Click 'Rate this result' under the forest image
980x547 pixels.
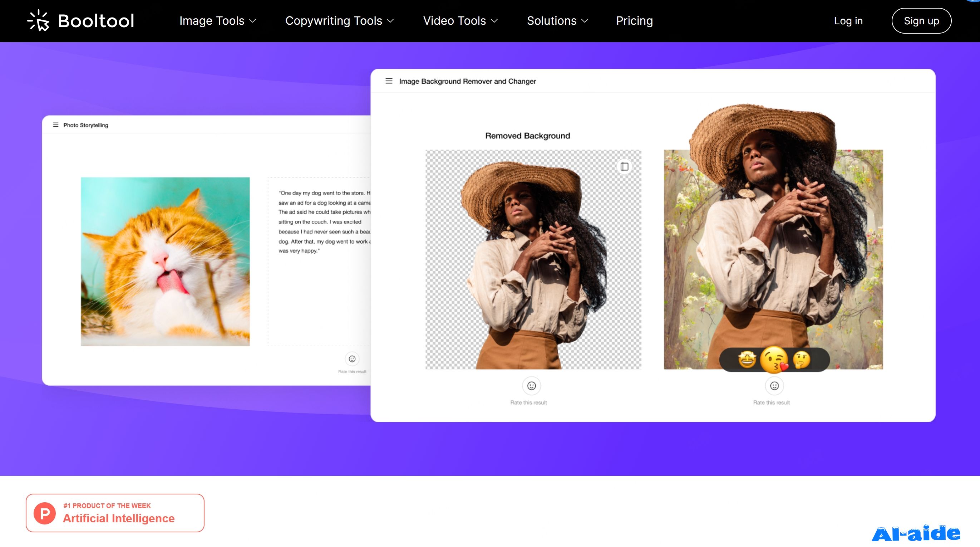[x=771, y=402]
